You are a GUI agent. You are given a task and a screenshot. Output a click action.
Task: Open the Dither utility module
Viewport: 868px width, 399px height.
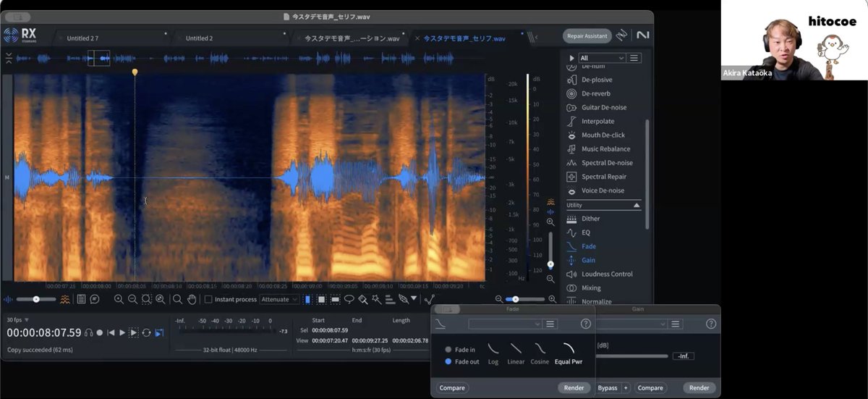(583, 219)
